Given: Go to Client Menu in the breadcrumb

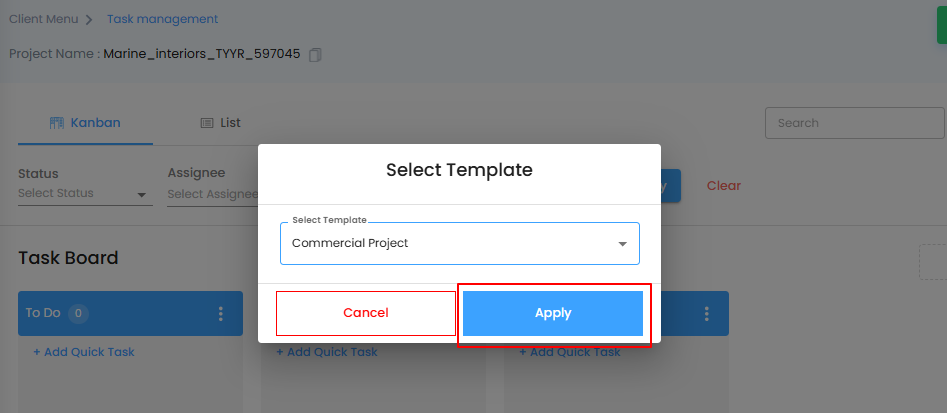Looking at the screenshot, I should tap(42, 19).
